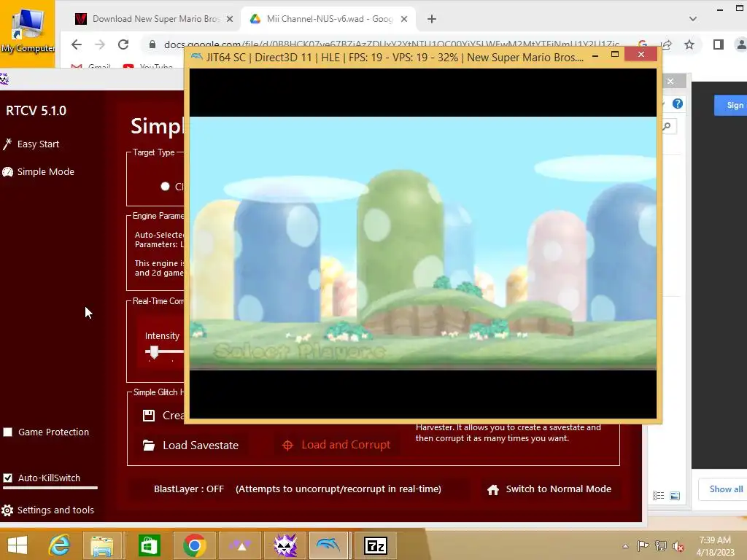Image resolution: width=747 pixels, height=560 pixels.
Task: Open the Windows Start button
Action: 18,545
